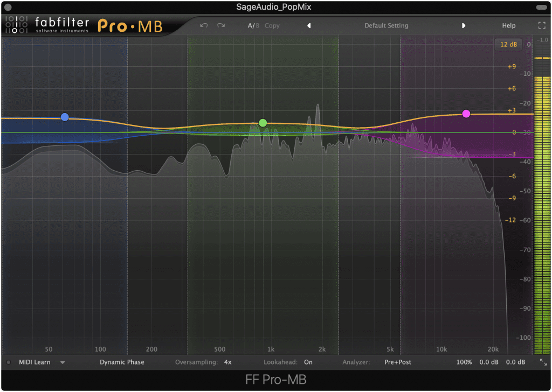Click the MIDI Learn button
552x392 pixels.
point(34,362)
